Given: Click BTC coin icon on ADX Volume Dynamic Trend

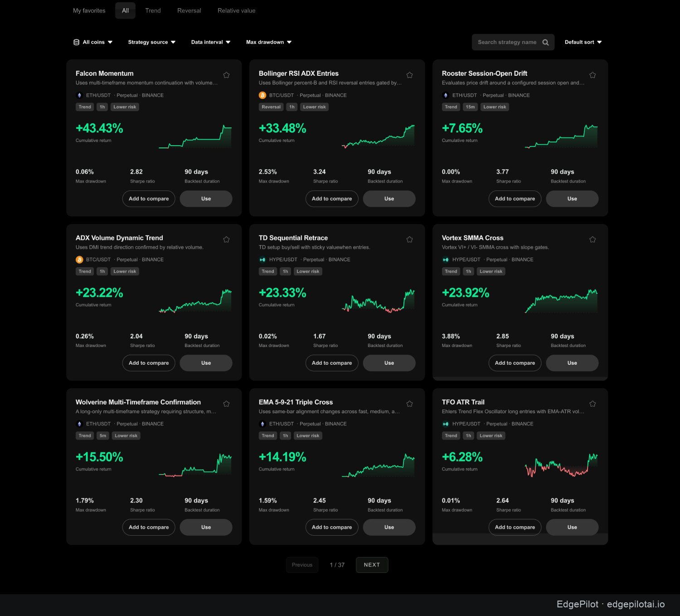Looking at the screenshot, I should click(79, 259).
